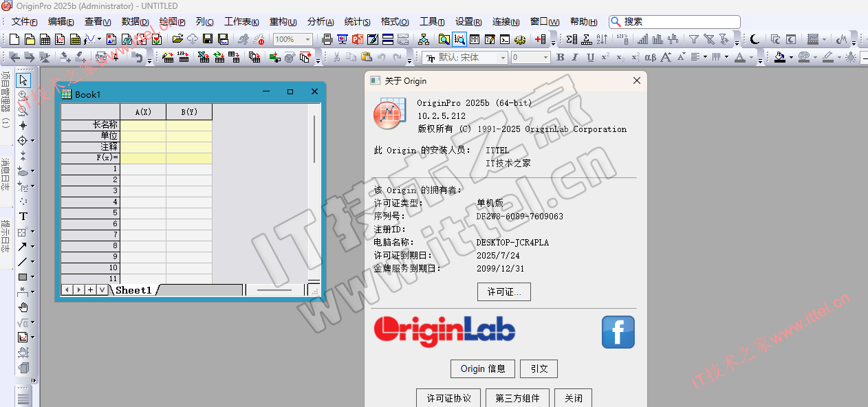This screenshot has height=407, width=868.
Task: Open Project Explorer icon in toolbar
Action: coord(444,39)
